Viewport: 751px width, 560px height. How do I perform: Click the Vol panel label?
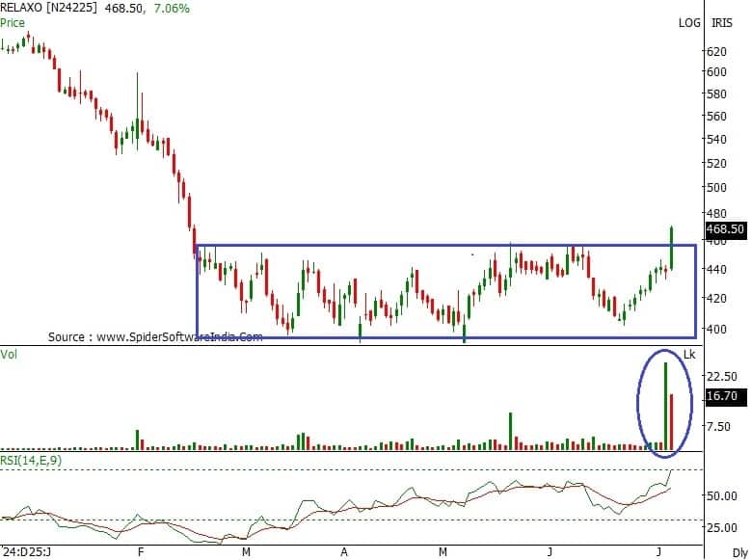click(9, 355)
